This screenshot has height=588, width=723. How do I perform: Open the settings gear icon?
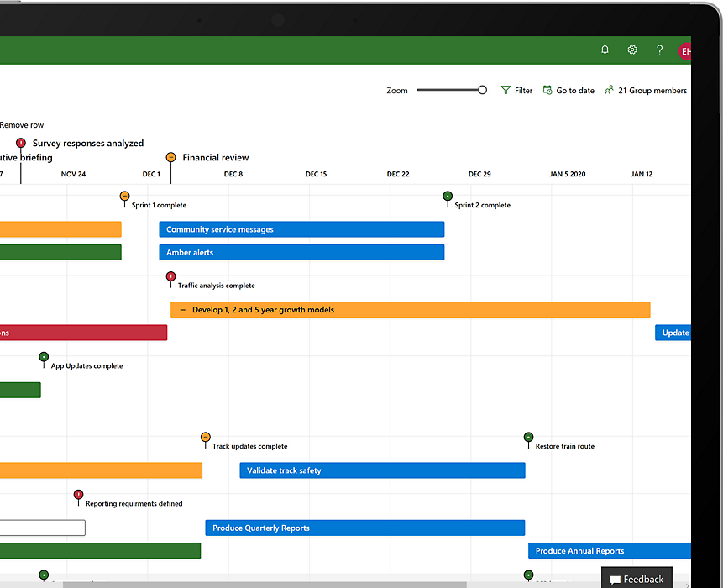[632, 50]
